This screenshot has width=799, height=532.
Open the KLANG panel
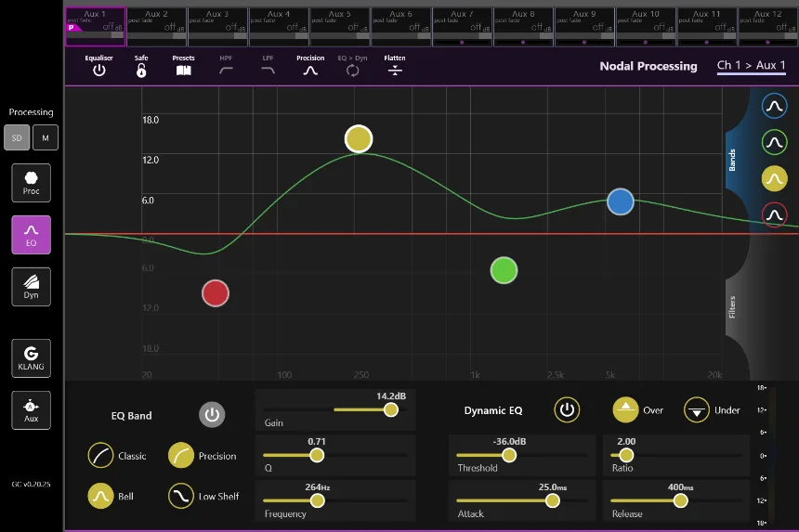point(31,358)
